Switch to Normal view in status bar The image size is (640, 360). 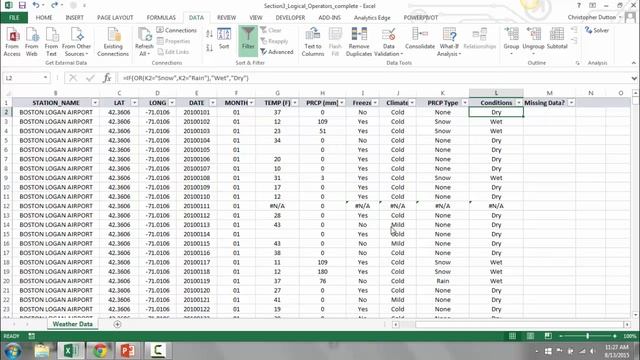click(x=512, y=336)
